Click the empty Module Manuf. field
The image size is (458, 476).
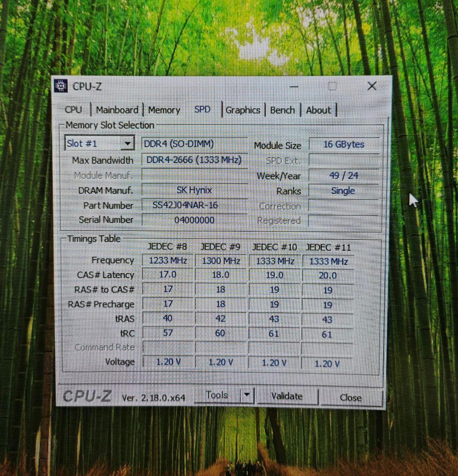pyautogui.click(x=194, y=175)
